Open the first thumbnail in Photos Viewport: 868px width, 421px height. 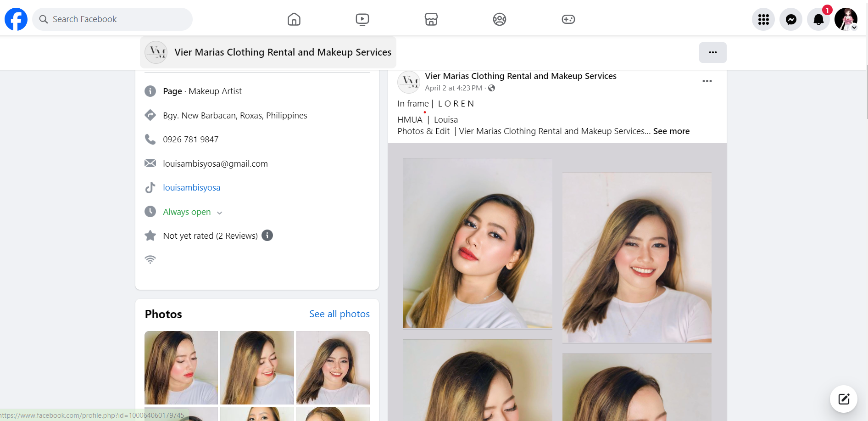tap(181, 367)
